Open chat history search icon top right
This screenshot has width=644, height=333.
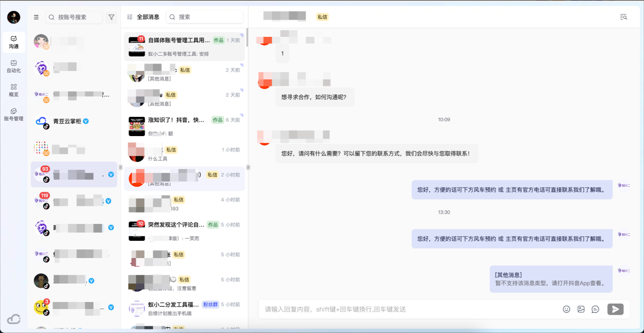click(624, 17)
